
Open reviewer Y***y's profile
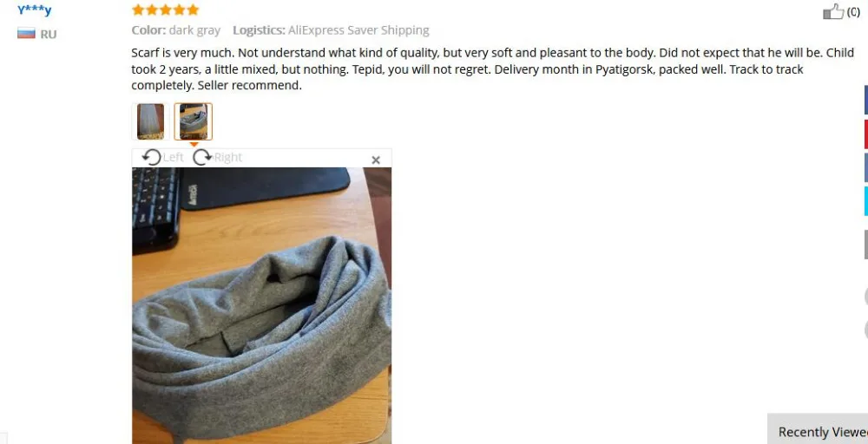35,10
